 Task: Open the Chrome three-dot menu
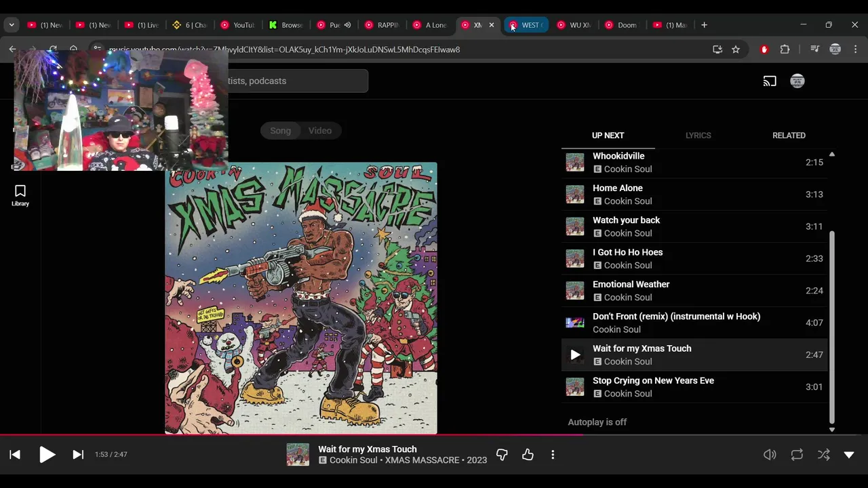[x=856, y=49]
